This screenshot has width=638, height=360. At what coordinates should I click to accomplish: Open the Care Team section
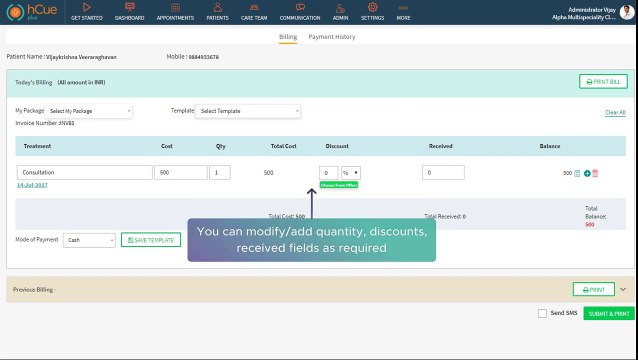[254, 11]
